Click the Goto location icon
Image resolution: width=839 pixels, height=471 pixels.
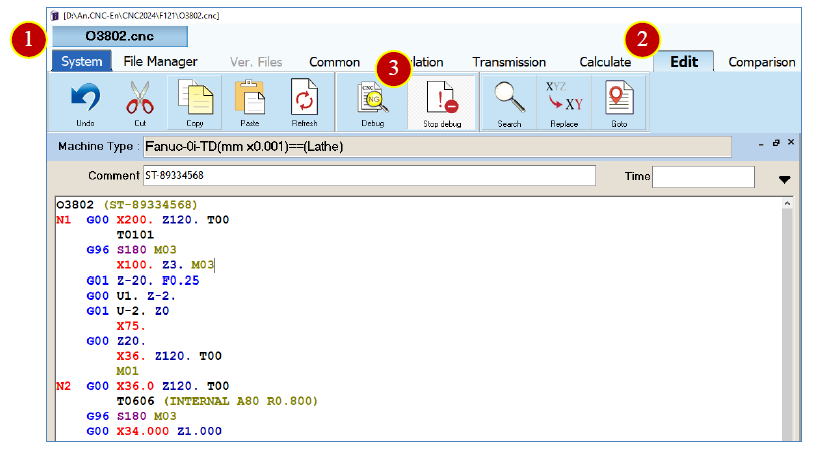[619, 97]
